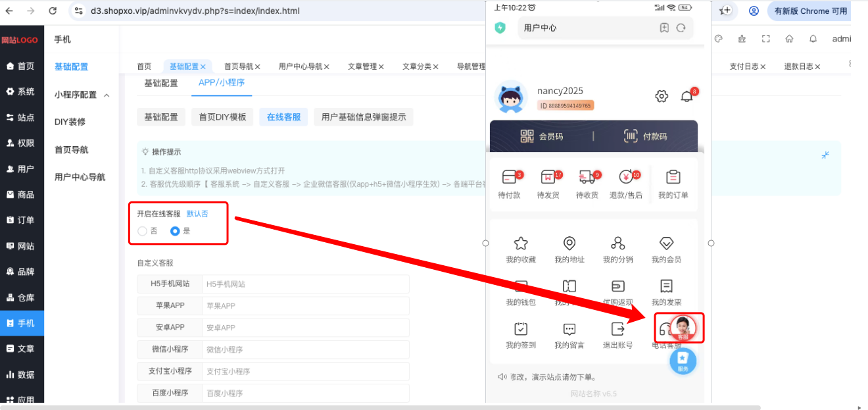
Task: Switch to the APP/小程序 tab
Action: click(x=222, y=82)
